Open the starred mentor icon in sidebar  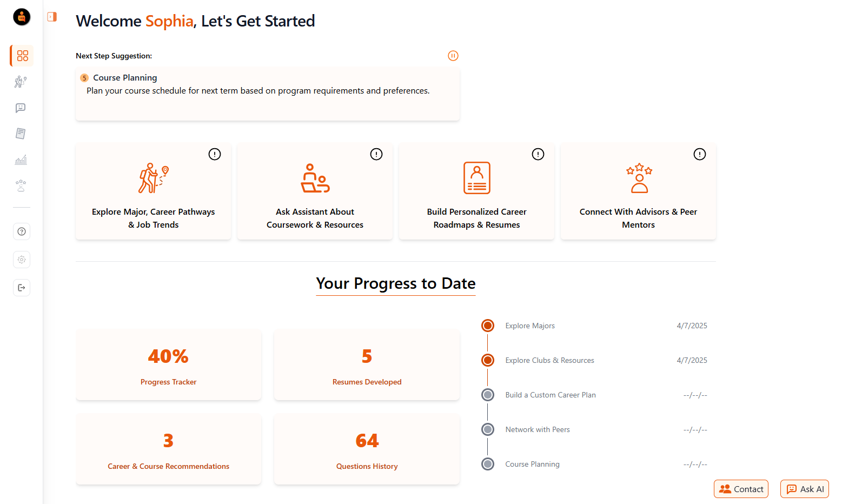[x=21, y=186]
